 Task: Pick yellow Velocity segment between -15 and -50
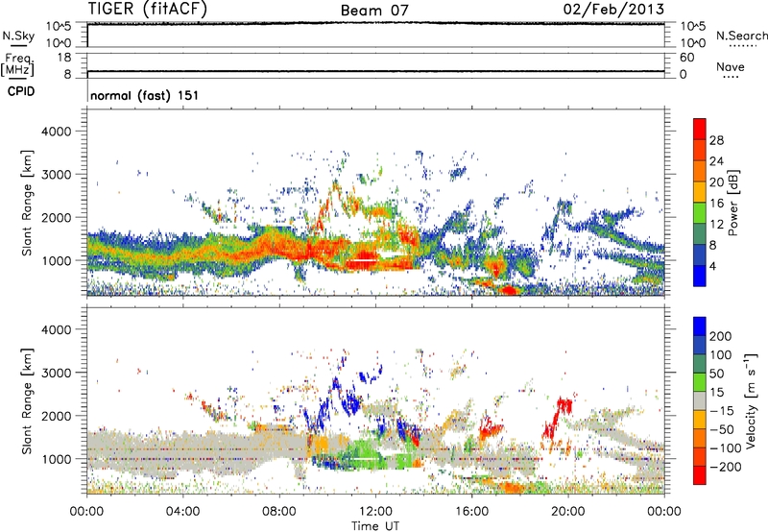(x=700, y=420)
